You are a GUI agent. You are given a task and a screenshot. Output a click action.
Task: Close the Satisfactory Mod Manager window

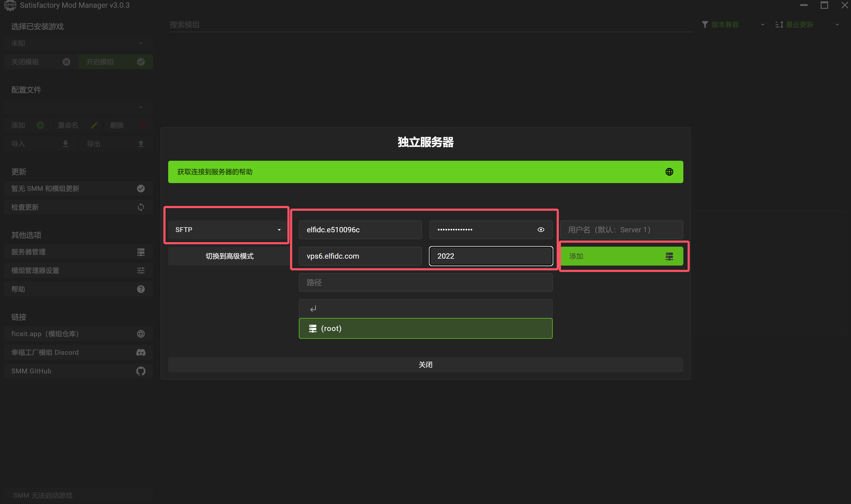845,5
